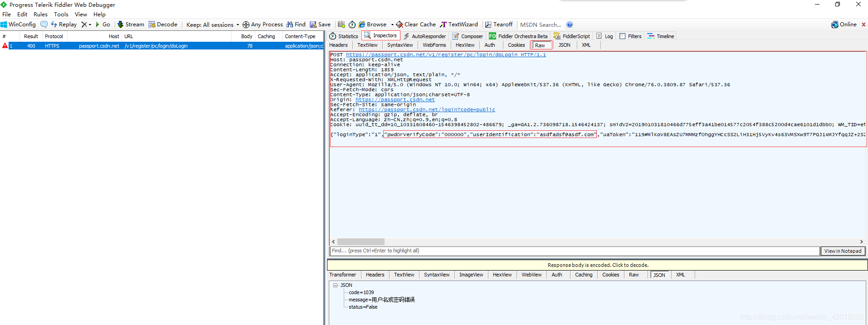Open the Rules menu
The width and height of the screenshot is (868, 325).
(x=40, y=14)
